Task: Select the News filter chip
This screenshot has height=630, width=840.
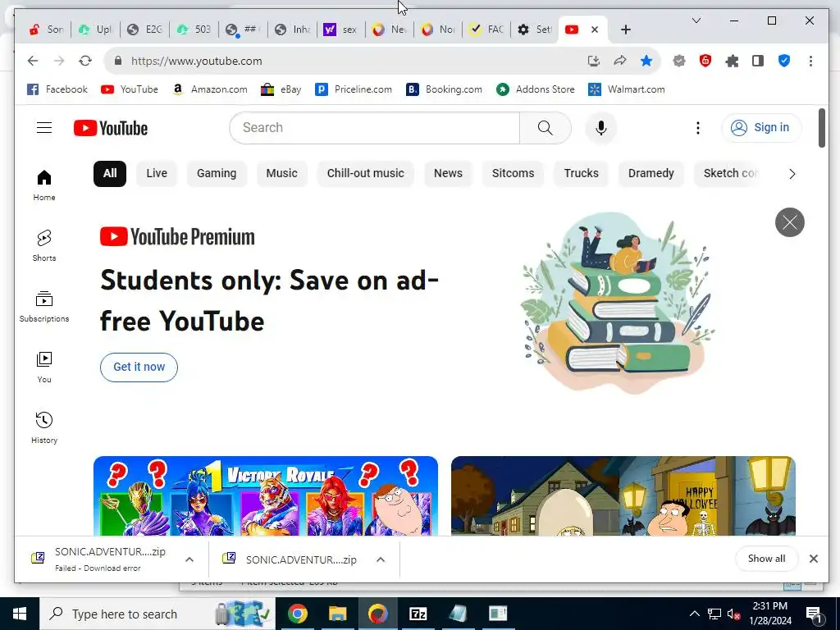Action: 448,174
